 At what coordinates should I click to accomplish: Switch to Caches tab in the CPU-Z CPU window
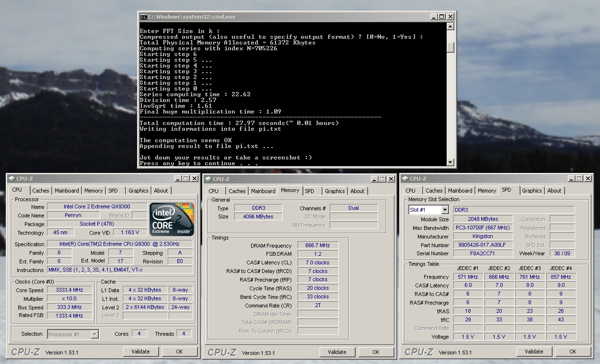(x=41, y=191)
